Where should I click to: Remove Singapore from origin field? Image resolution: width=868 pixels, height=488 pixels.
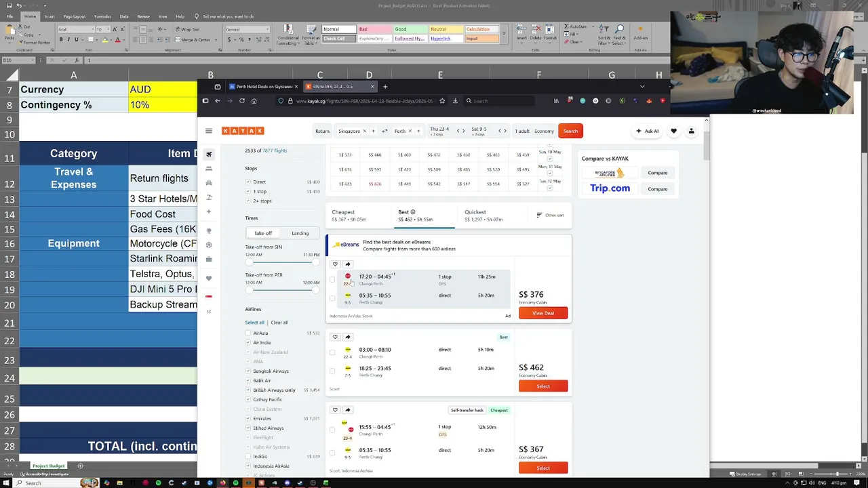pos(364,131)
